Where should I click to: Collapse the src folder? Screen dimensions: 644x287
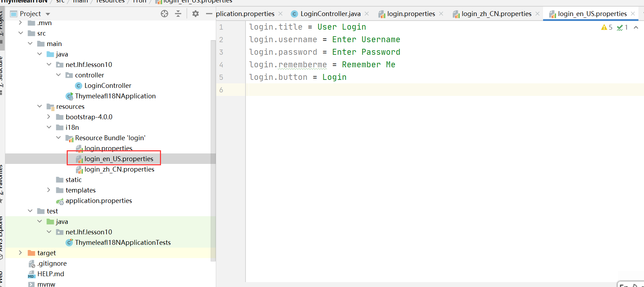(x=21, y=33)
